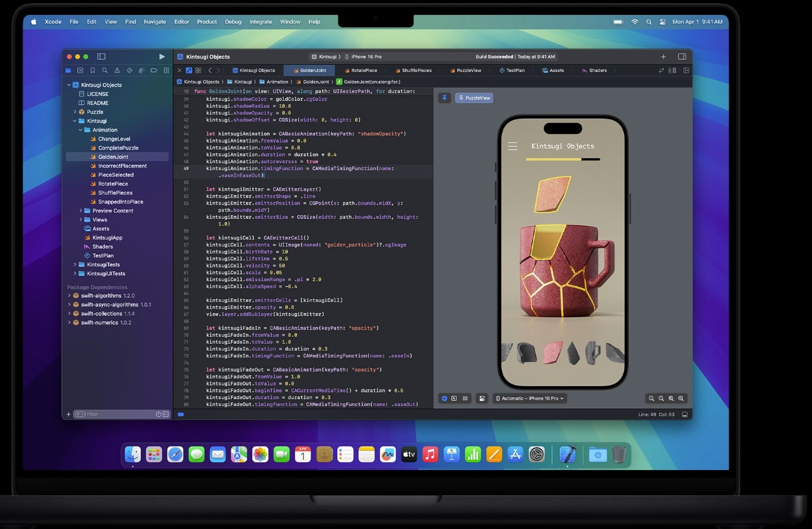Select the CompletePuzzle file

(118, 148)
